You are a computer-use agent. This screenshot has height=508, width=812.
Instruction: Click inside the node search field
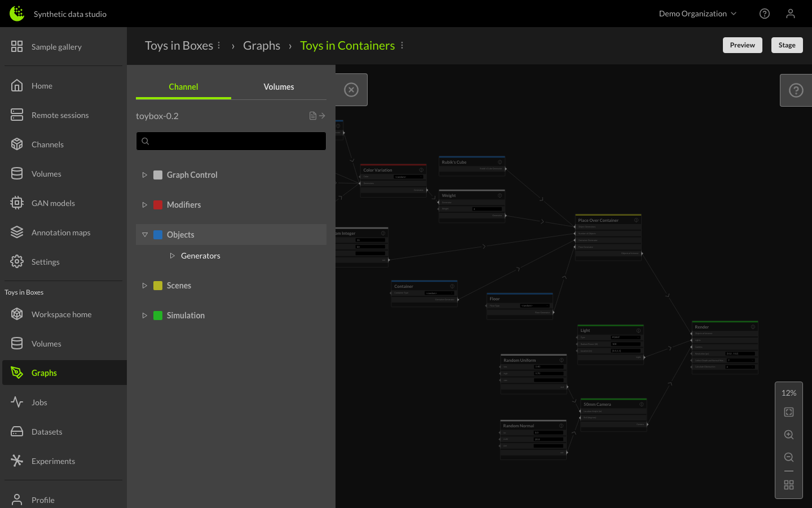click(231, 141)
